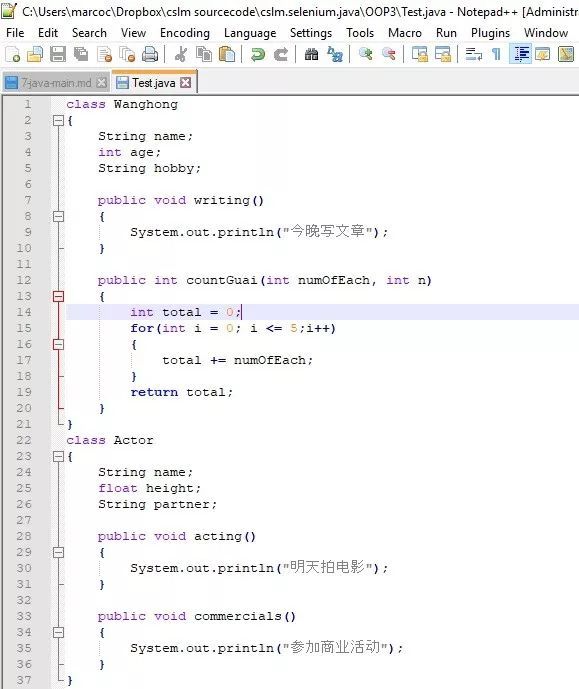Open the Encoding menu
Screen dimensions: 579x689
pyautogui.click(x=185, y=33)
